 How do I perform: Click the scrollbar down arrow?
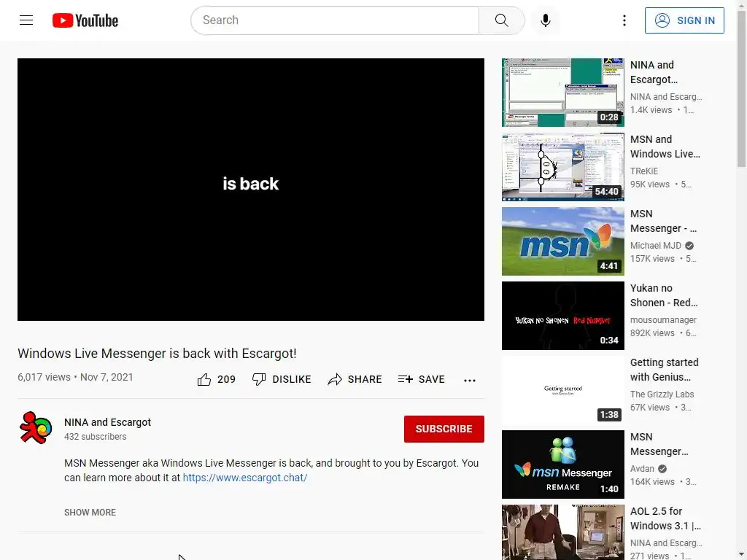pyautogui.click(x=742, y=556)
